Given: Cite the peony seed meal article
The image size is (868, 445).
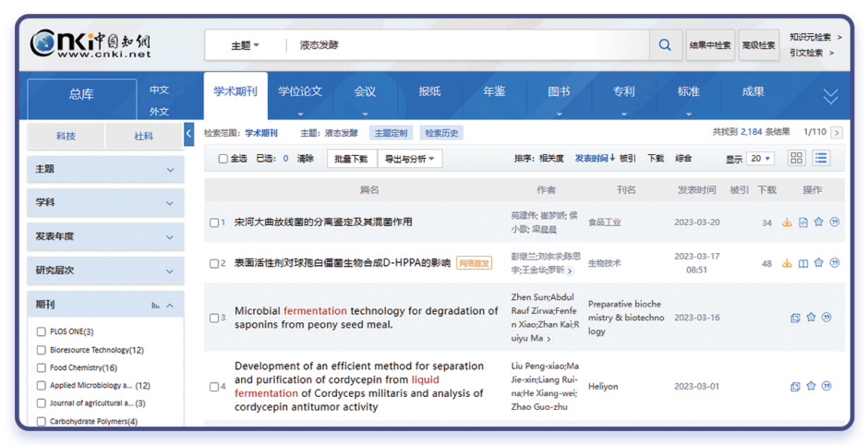Looking at the screenshot, I should click(x=826, y=318).
